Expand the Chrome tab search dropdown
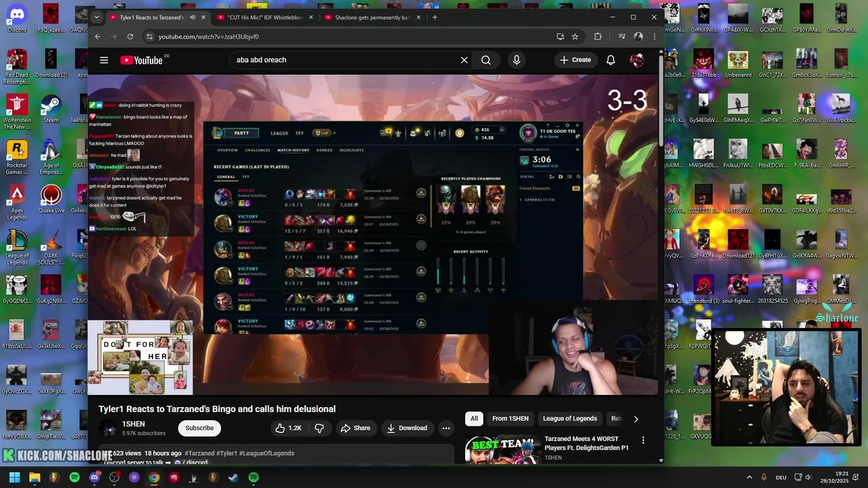Viewport: 868px width, 488px height. 96,18
